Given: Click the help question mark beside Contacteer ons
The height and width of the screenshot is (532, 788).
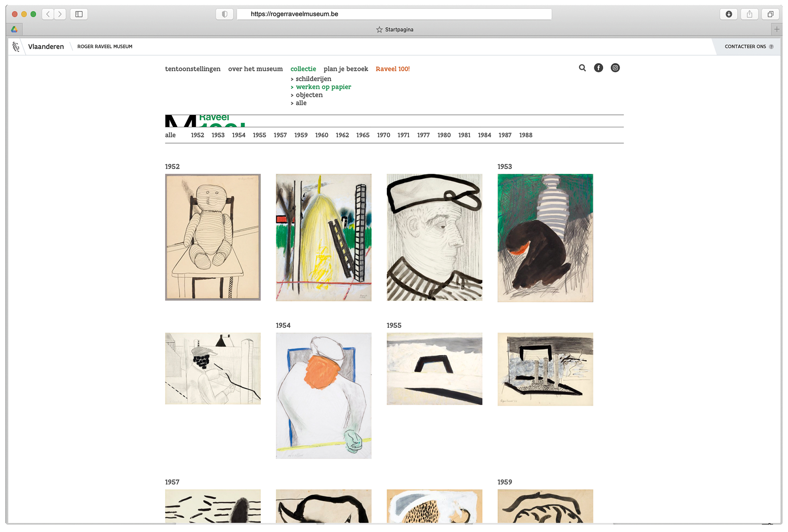Looking at the screenshot, I should (771, 47).
